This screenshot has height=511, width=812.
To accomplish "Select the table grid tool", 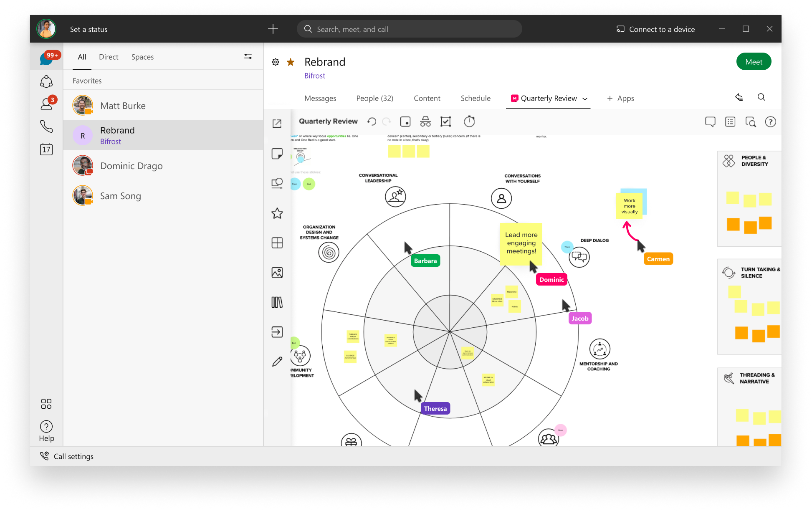I will pos(277,243).
